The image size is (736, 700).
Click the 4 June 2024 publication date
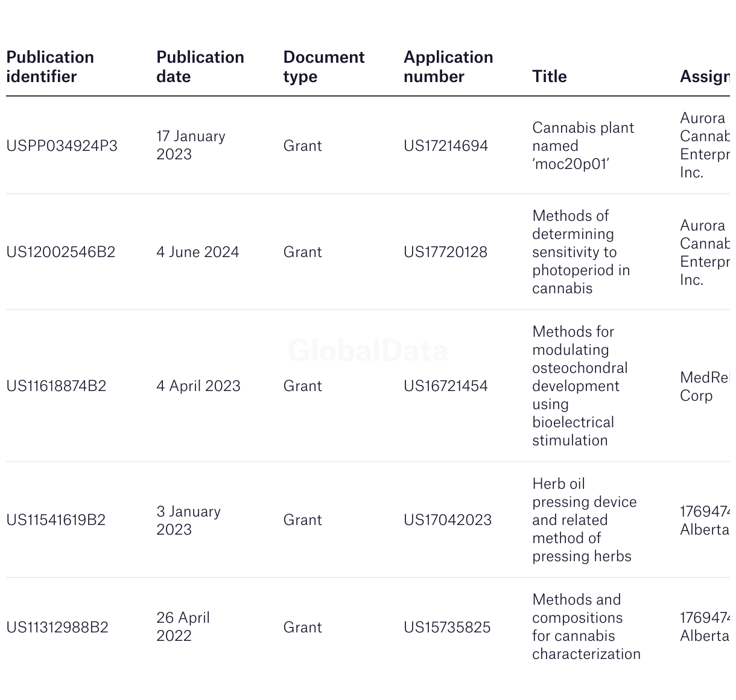click(198, 252)
